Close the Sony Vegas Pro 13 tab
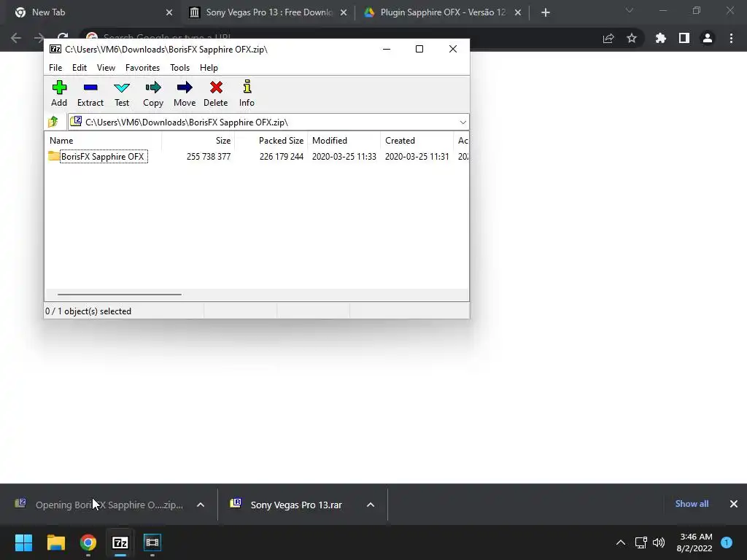Viewport: 747px width, 560px height. (x=344, y=13)
